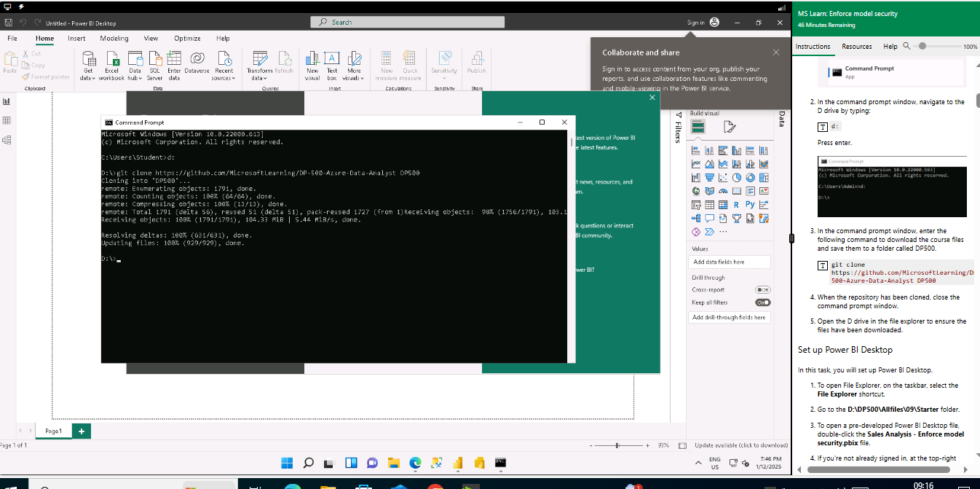
Task: Select the Report view sidebar icon
Action: coord(7,101)
